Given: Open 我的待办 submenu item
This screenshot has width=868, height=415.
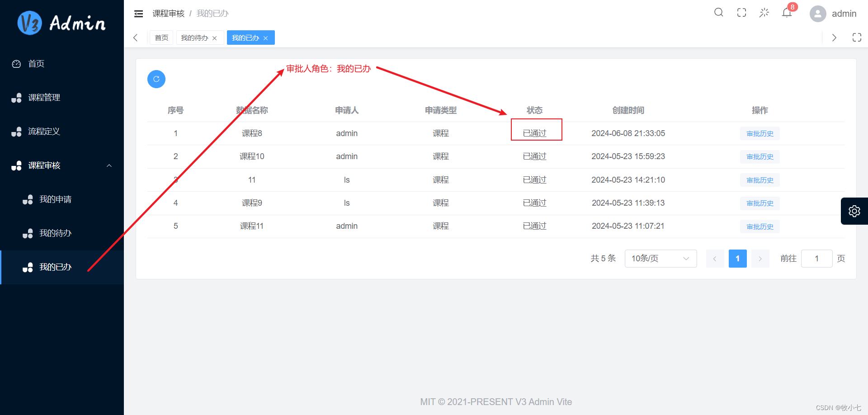Looking at the screenshot, I should [62, 233].
